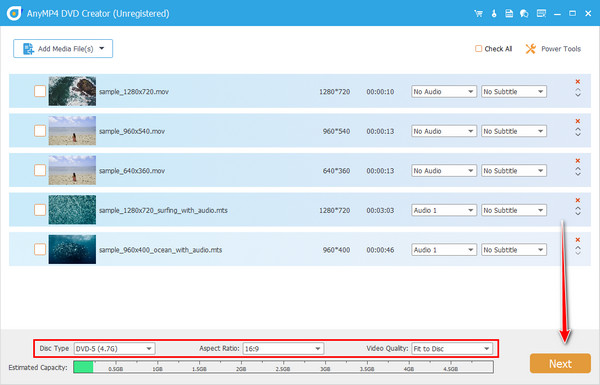Click the orange Next button

560,363
